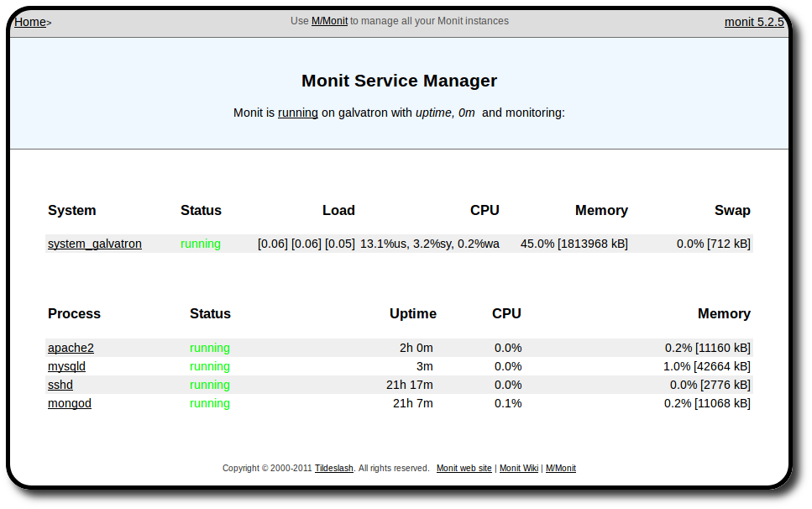Screen dimensions: 812x509
Task: Click system_galvatron running status text
Action: 201,244
